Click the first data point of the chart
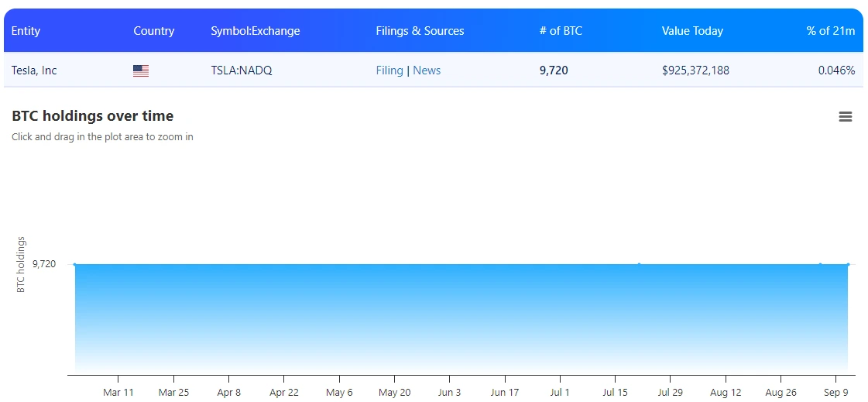 click(x=75, y=264)
